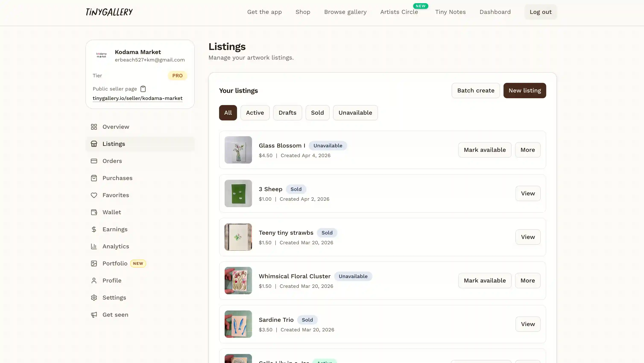
Task: Log out of the account
Action: [x=540, y=12]
